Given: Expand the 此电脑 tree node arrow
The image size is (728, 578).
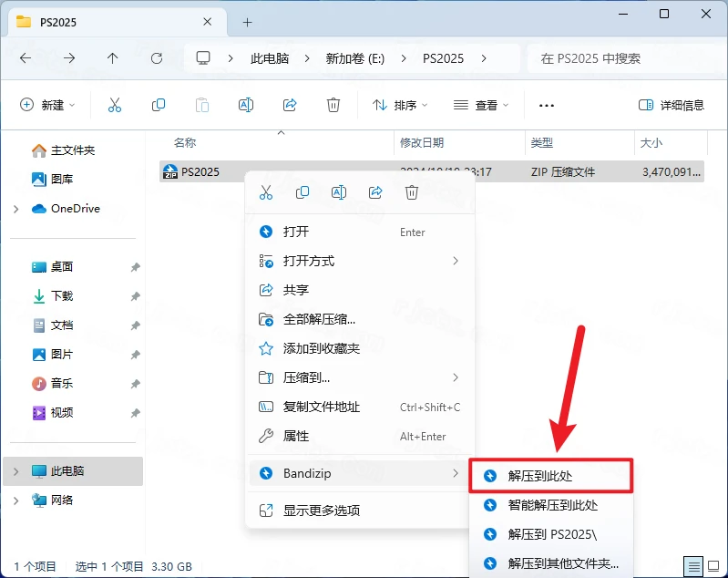Looking at the screenshot, I should 16,471.
